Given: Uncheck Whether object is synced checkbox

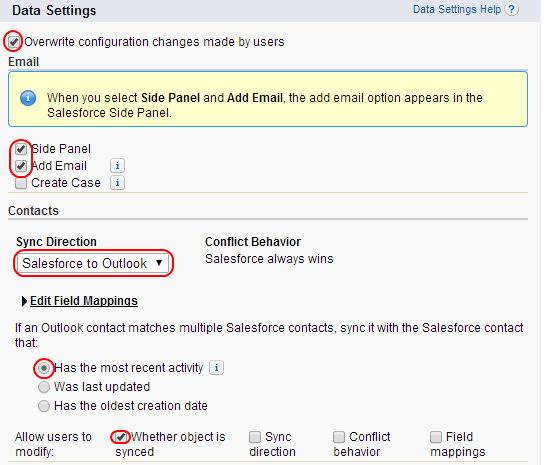Looking at the screenshot, I should (121, 437).
